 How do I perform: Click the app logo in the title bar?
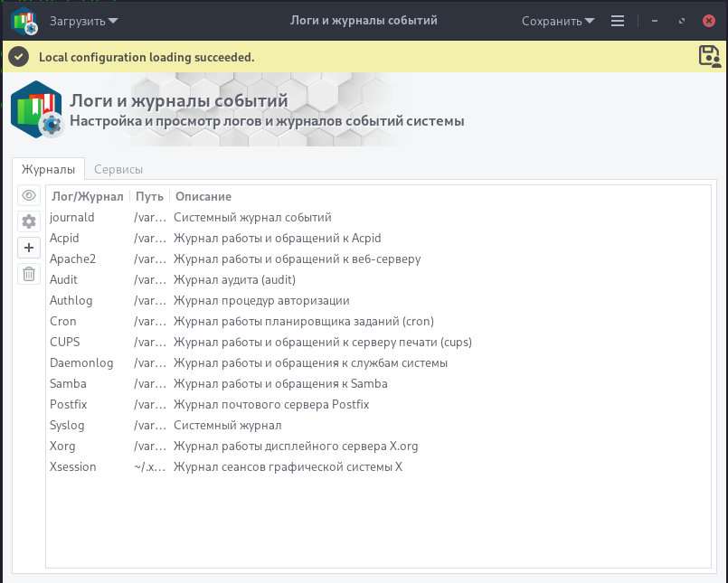pyautogui.click(x=24, y=21)
